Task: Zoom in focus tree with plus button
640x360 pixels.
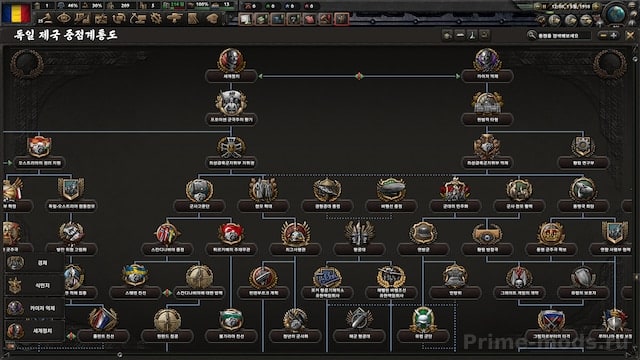Action: (x=613, y=36)
